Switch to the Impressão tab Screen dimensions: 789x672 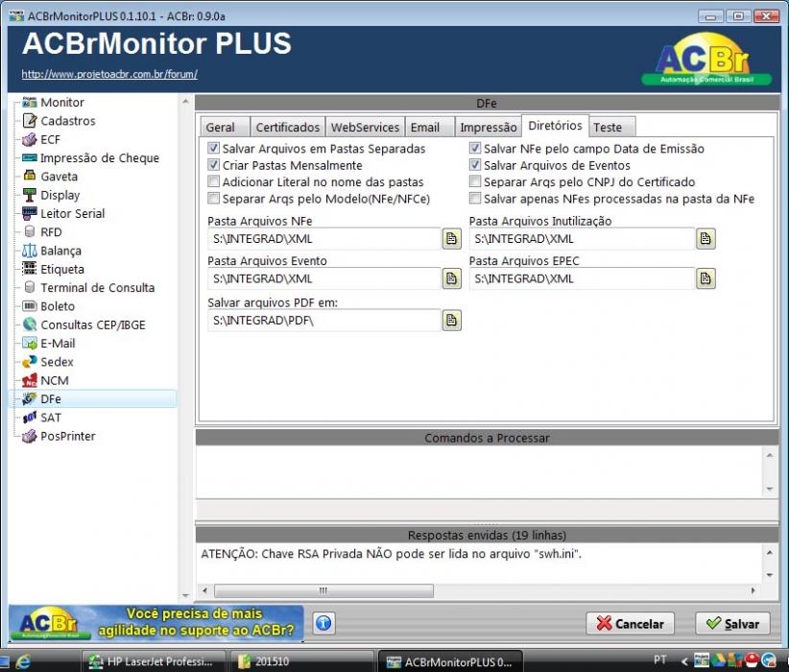coord(489,128)
